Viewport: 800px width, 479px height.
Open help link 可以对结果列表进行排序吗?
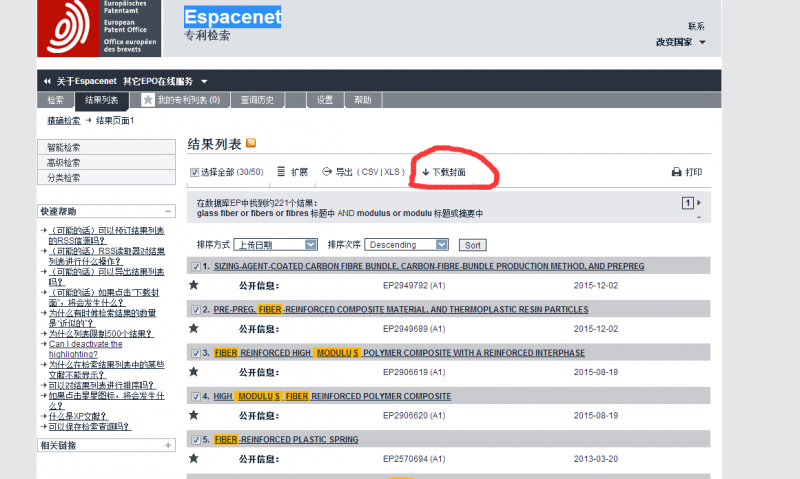102,385
